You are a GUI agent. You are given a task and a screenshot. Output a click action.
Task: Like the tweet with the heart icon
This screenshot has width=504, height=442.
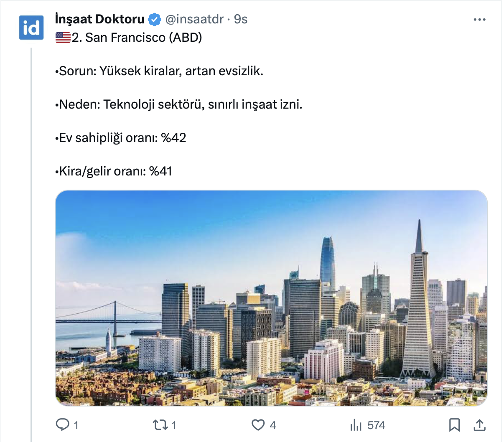pos(258,425)
